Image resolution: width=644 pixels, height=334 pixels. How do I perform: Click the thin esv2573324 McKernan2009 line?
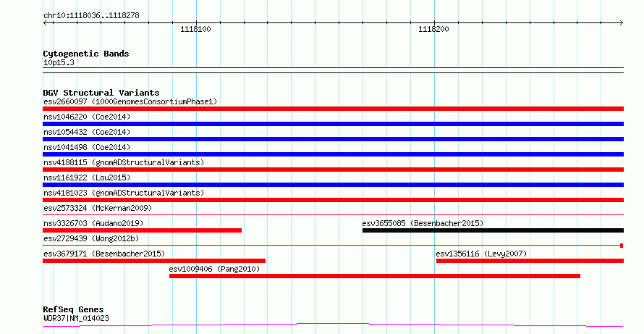333,214
